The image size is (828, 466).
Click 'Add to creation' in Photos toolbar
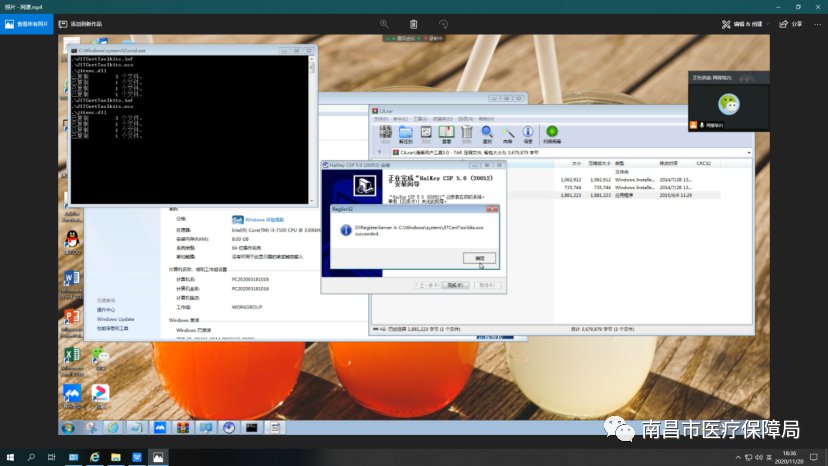click(x=80, y=23)
